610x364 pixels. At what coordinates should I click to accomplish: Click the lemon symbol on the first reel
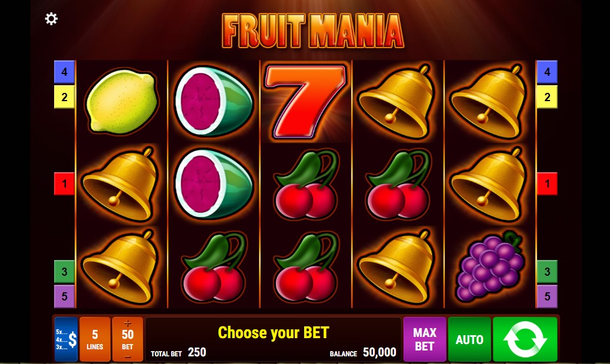[122, 102]
